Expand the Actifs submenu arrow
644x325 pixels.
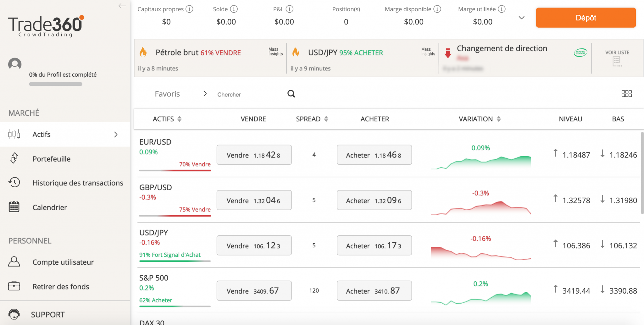point(116,135)
